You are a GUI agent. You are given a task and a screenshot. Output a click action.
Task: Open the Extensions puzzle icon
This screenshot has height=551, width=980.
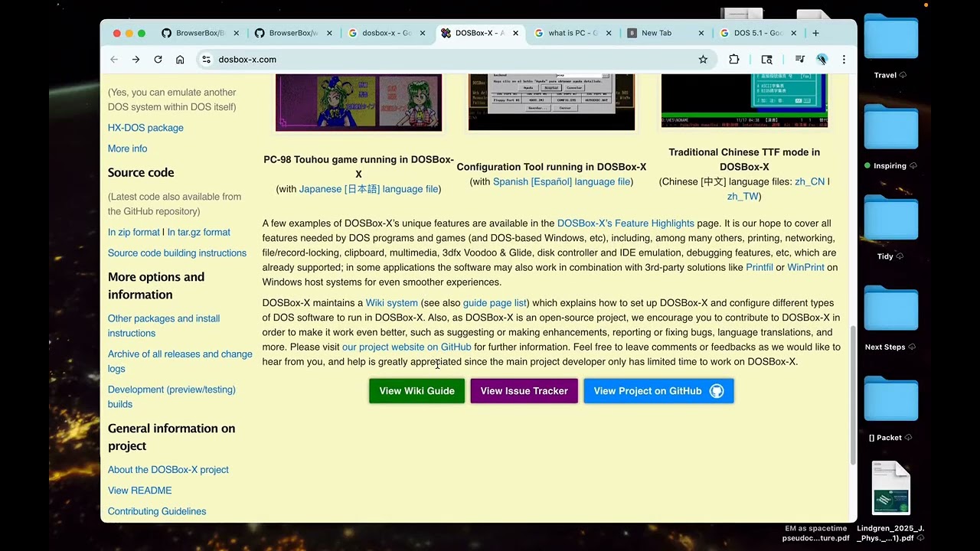(734, 60)
